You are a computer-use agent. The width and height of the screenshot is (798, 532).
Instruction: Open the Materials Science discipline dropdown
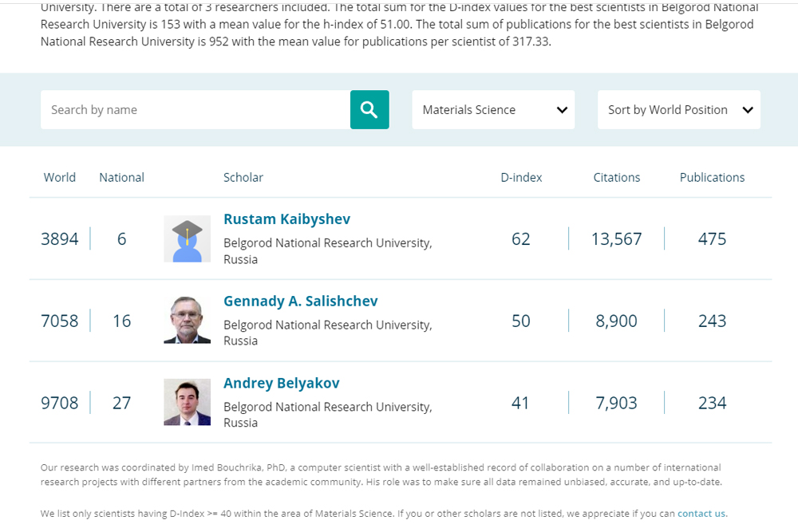pos(493,109)
